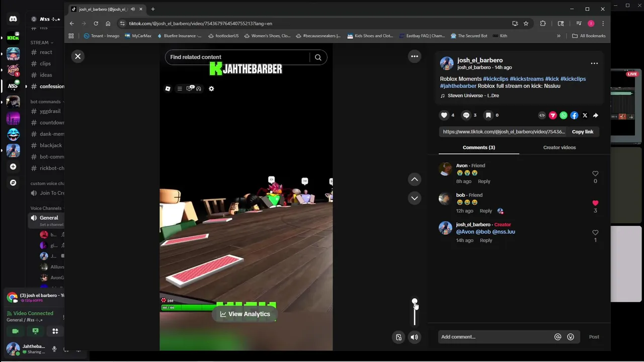Open Discord direct messages home
The height and width of the screenshot is (362, 644).
pos(13,19)
